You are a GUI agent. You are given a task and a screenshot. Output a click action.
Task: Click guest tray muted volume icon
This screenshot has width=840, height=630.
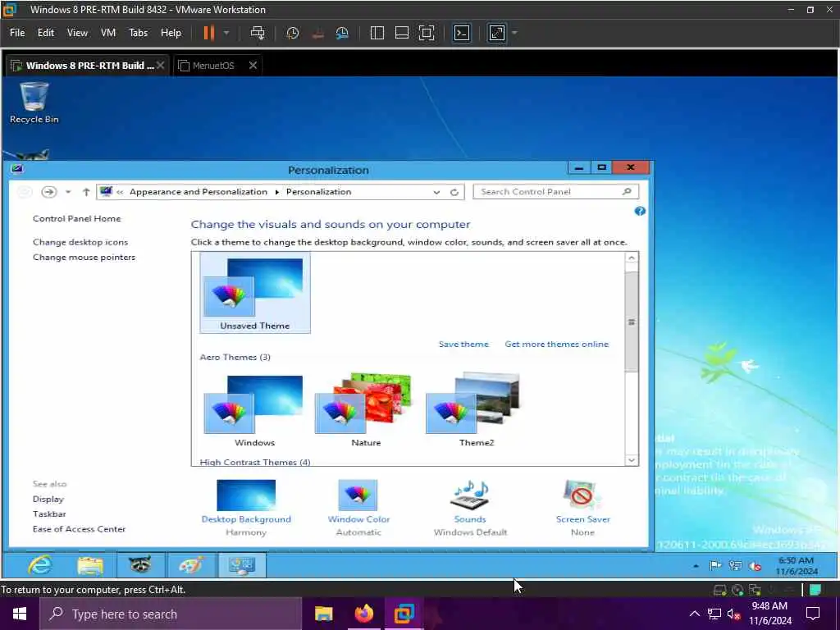tap(756, 566)
